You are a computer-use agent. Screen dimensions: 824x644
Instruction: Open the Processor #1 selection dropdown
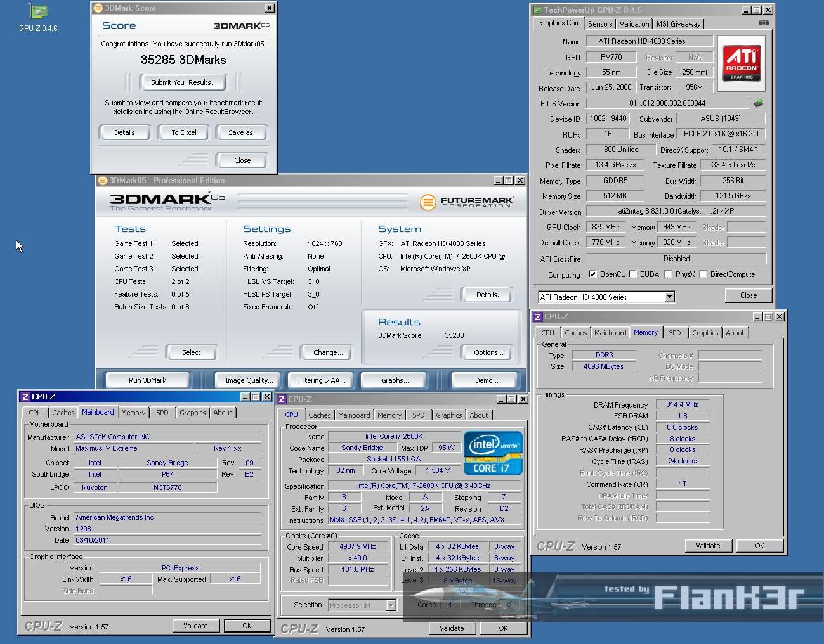click(391, 605)
